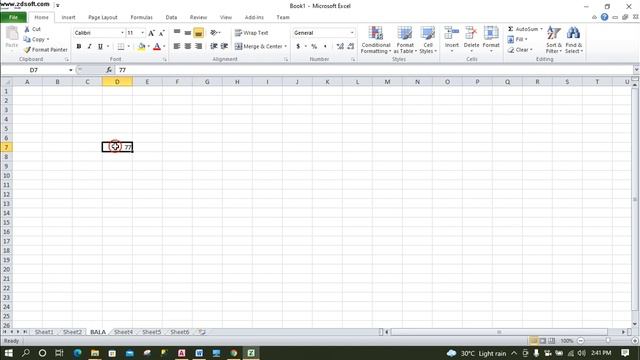
Task: Apply the red Font Color
Action: pos(157,47)
